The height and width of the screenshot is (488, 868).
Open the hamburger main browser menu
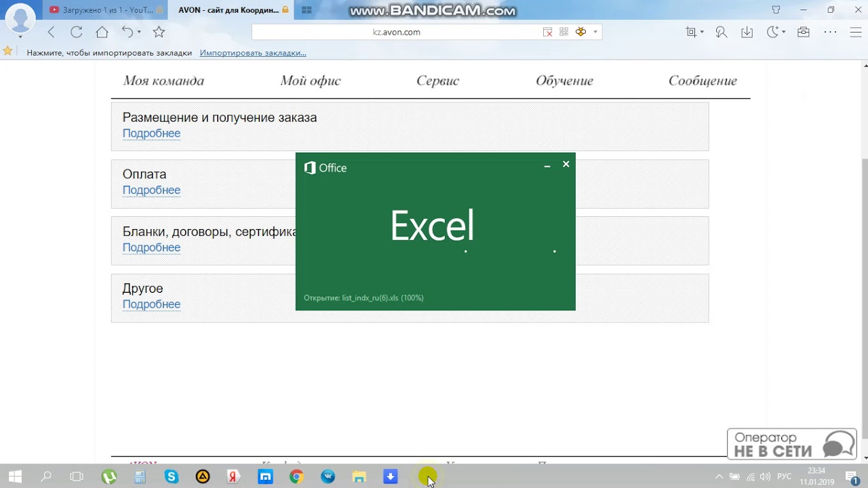(856, 32)
